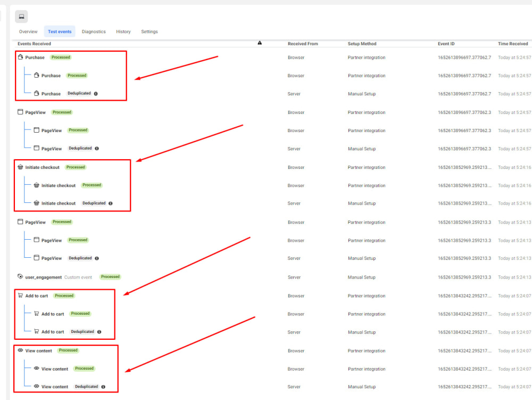This screenshot has height=400, width=532.
Task: Click the warning triangle in Events Received header
Action: (x=260, y=43)
